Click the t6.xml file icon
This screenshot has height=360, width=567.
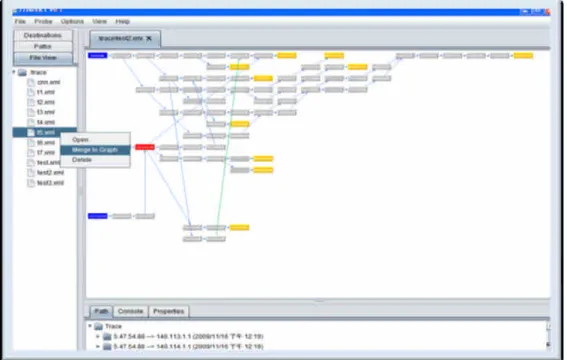31,142
